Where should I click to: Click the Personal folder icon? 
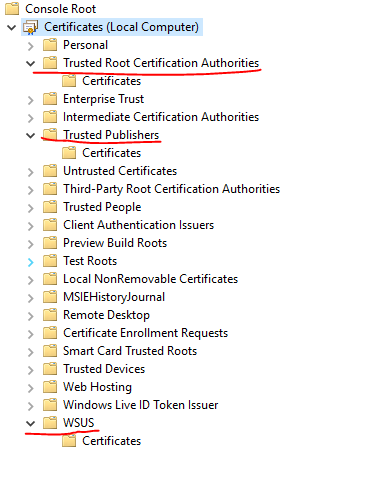pos(50,45)
